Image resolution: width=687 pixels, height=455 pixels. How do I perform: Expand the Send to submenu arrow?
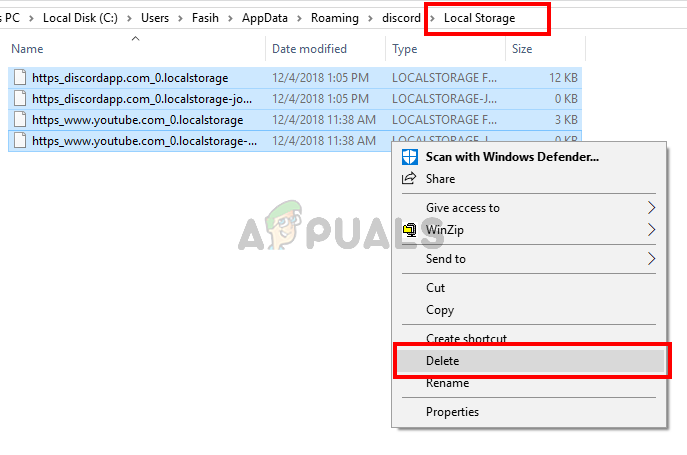click(x=652, y=259)
